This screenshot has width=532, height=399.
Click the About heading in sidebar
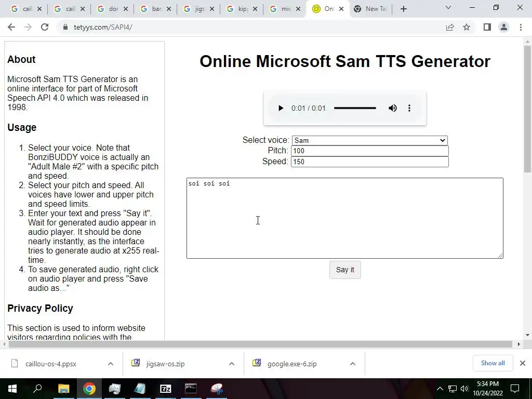[x=21, y=59]
